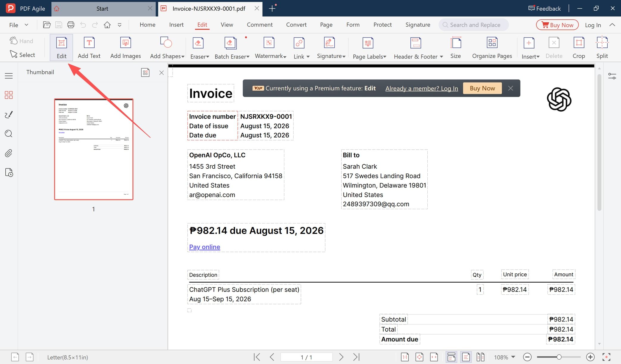The image size is (621, 364).
Task: Open a file with the folder icon
Action: (47, 25)
